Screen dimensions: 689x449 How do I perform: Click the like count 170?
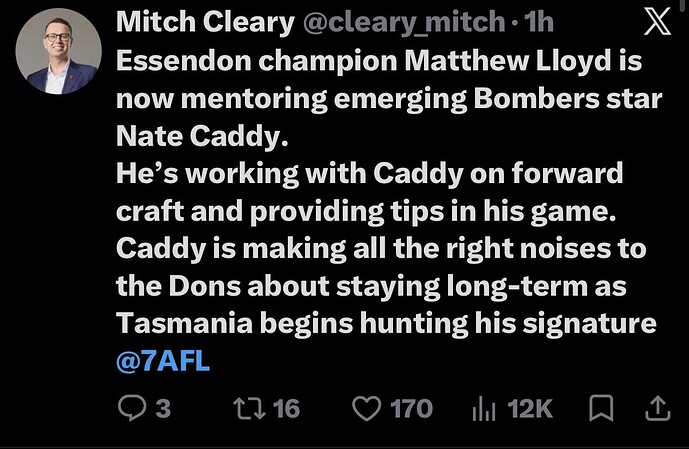tap(412, 409)
